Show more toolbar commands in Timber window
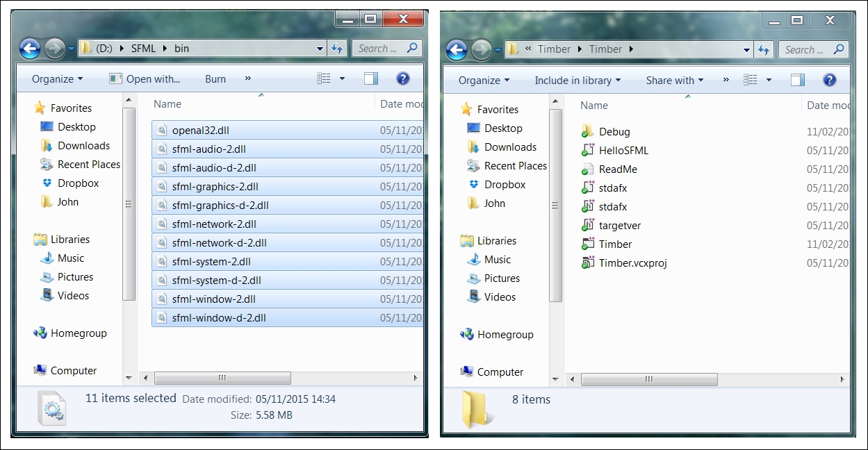Screen dimensions: 868x450 click(x=726, y=80)
